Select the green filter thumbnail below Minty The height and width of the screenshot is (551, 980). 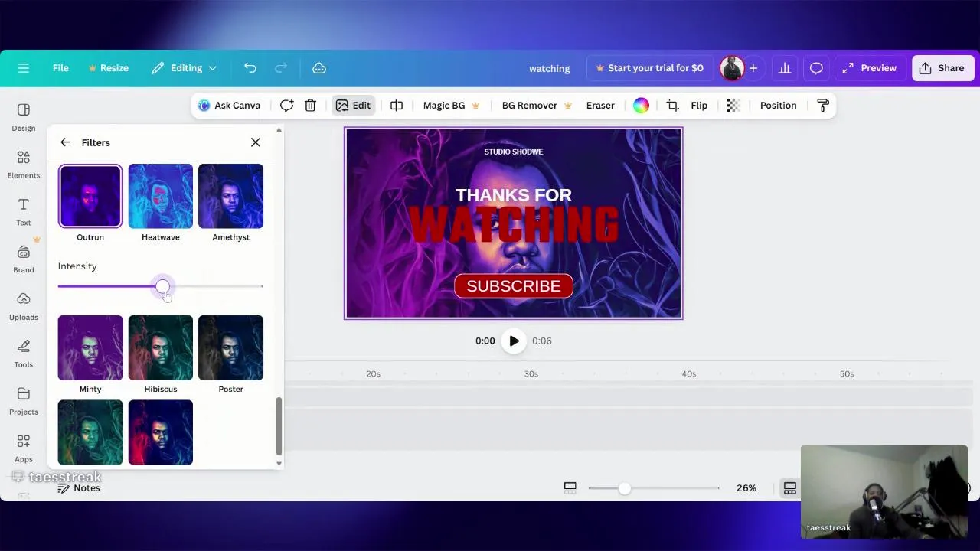point(90,432)
